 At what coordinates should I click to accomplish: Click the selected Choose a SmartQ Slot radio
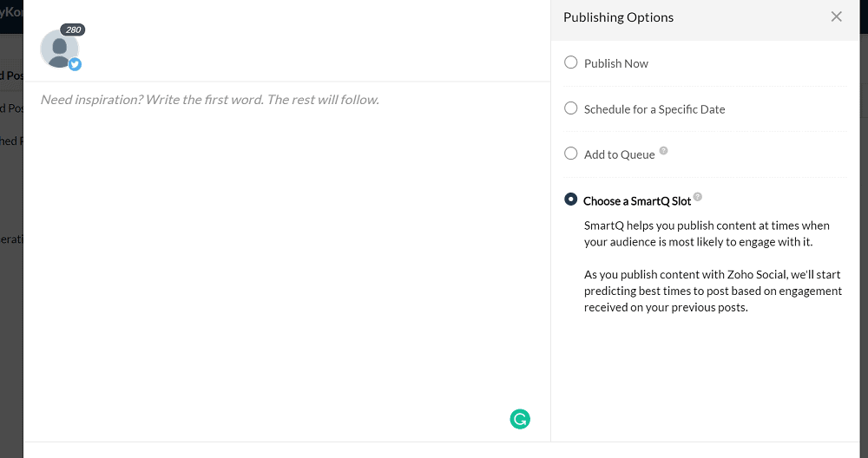pos(571,200)
